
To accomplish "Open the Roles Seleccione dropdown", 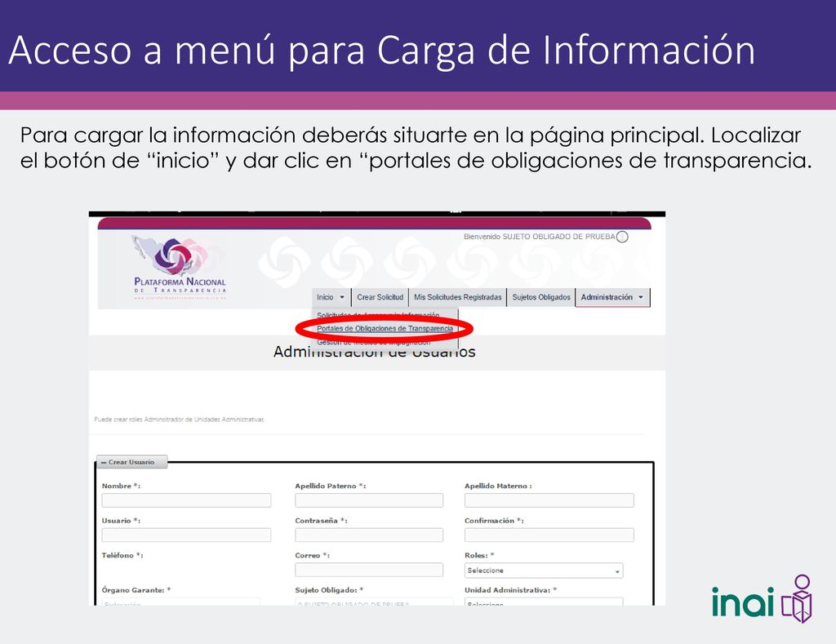I will pyautogui.click(x=543, y=571).
